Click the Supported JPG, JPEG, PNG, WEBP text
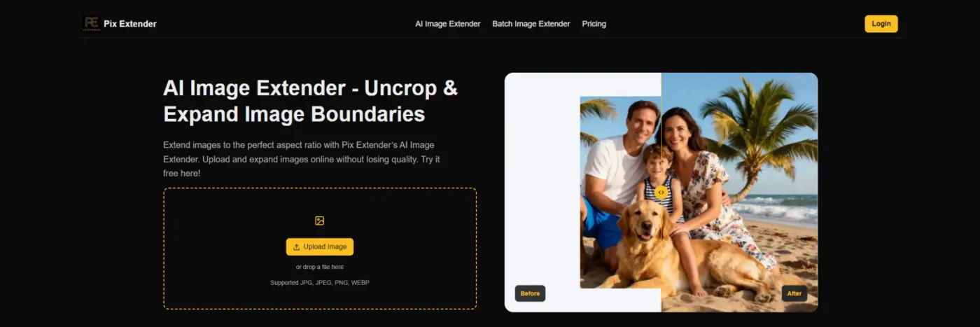 point(320,283)
